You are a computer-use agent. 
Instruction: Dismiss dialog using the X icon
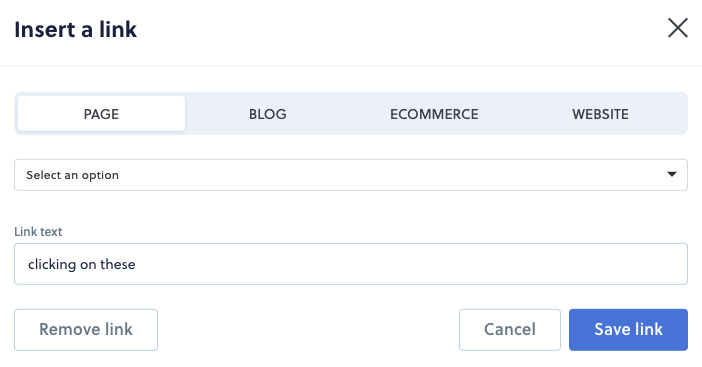(x=677, y=28)
